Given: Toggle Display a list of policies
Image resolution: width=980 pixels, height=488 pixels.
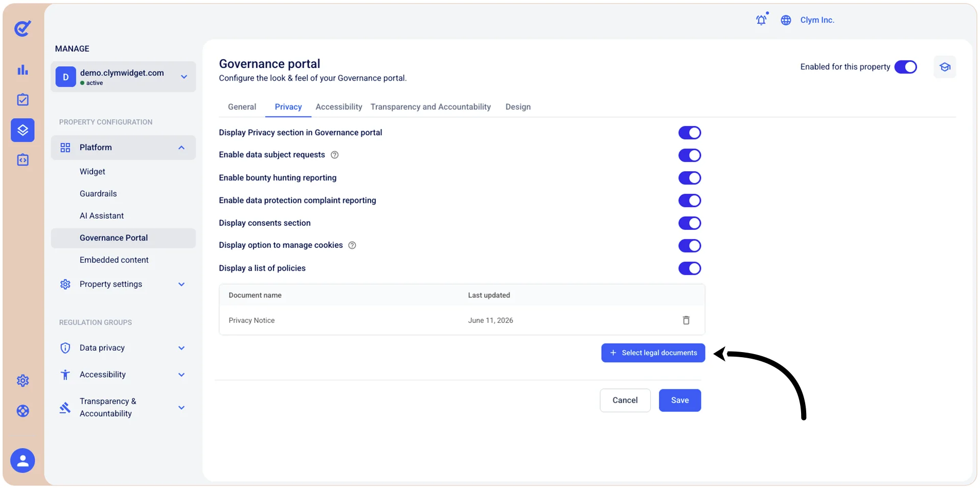Looking at the screenshot, I should coord(690,268).
